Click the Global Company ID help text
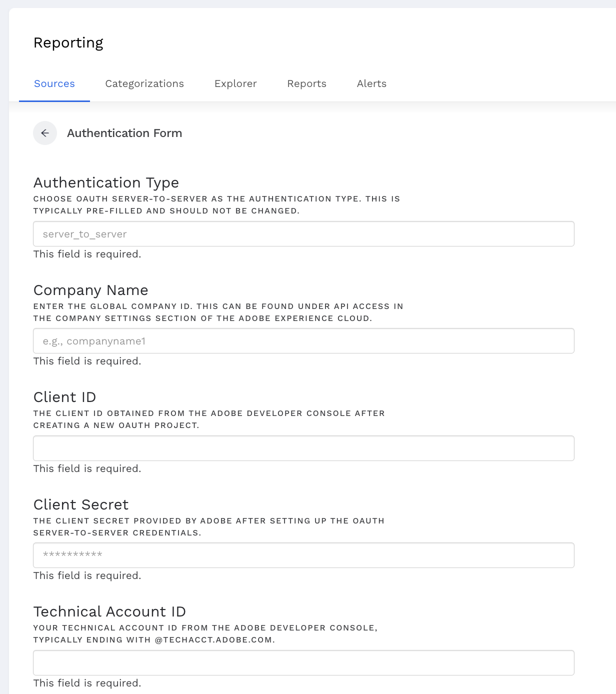Image resolution: width=616 pixels, height=694 pixels. [218, 312]
